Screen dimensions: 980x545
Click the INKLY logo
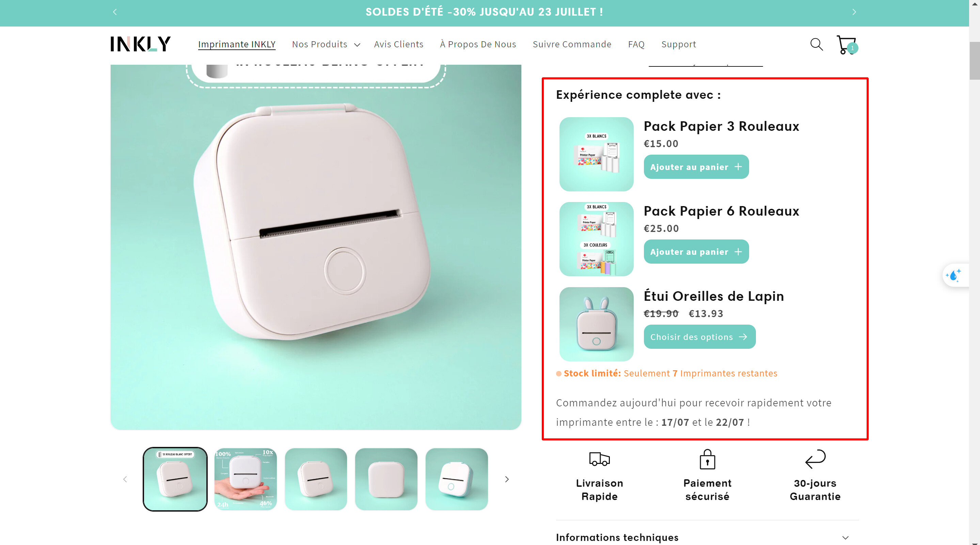pos(140,44)
